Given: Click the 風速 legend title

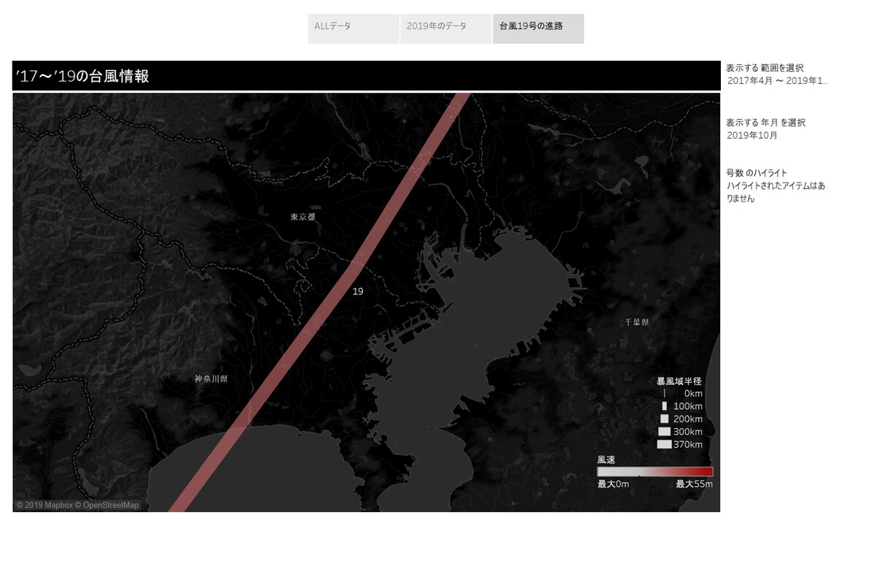Looking at the screenshot, I should [606, 459].
